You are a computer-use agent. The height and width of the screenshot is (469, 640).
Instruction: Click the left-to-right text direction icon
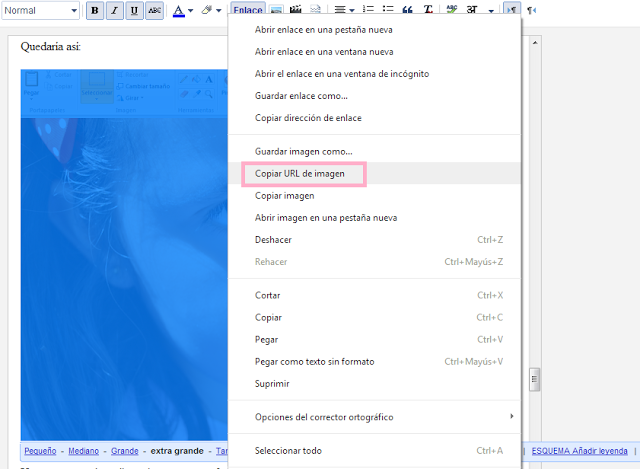(x=511, y=9)
